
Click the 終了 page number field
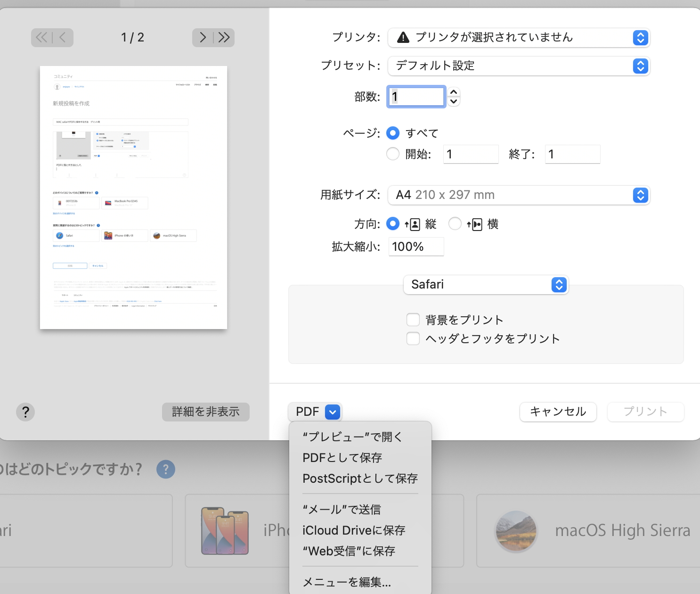click(573, 154)
